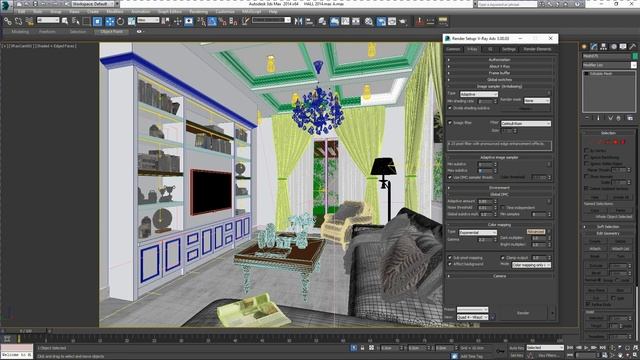
Task: Click the Render button in Render Setup
Action: 523,313
